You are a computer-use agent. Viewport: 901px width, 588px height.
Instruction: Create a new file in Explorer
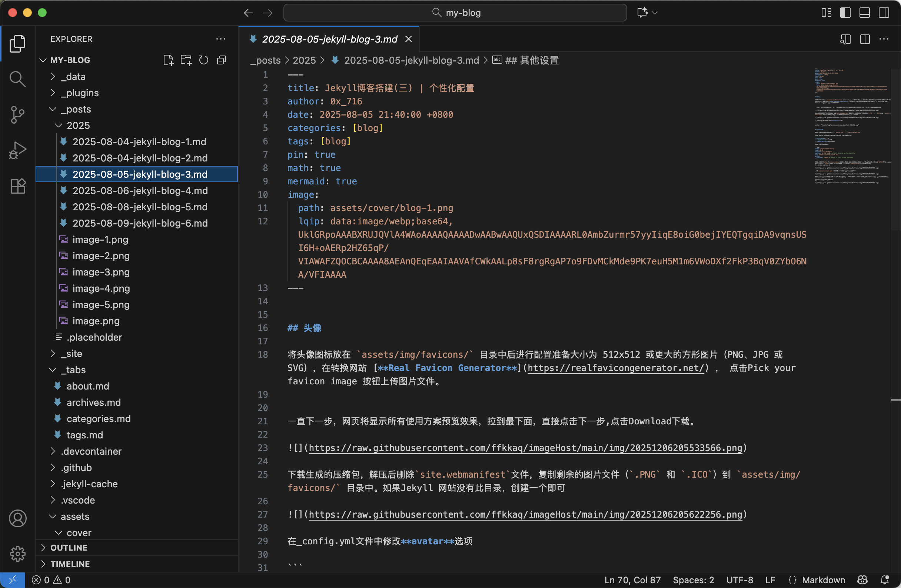(x=168, y=60)
